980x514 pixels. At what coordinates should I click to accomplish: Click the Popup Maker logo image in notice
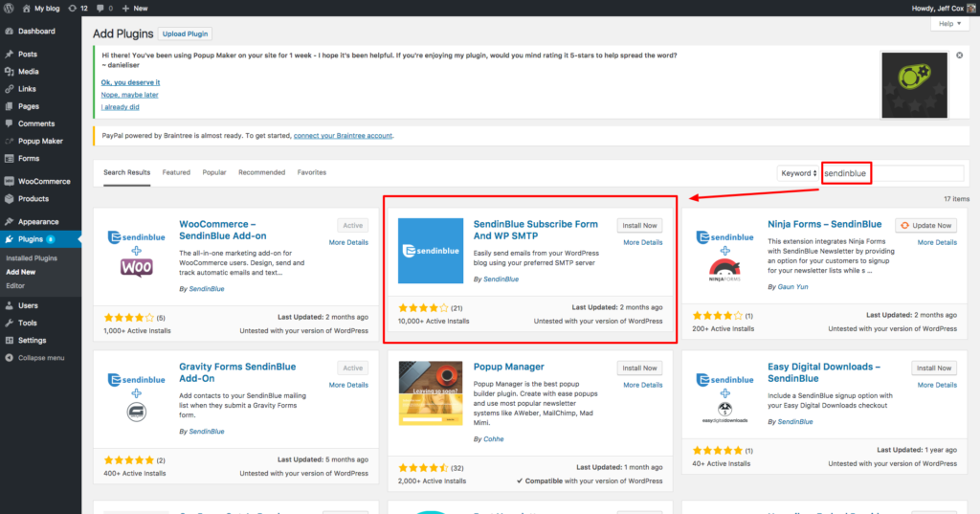point(914,85)
